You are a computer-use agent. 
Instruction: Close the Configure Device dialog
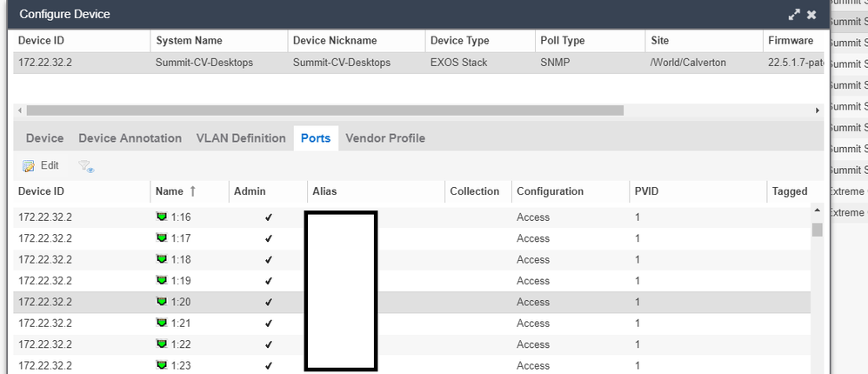(x=811, y=15)
